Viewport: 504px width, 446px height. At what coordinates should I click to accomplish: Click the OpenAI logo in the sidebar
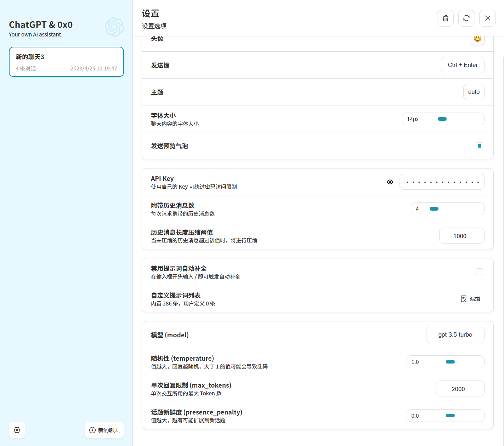click(114, 27)
